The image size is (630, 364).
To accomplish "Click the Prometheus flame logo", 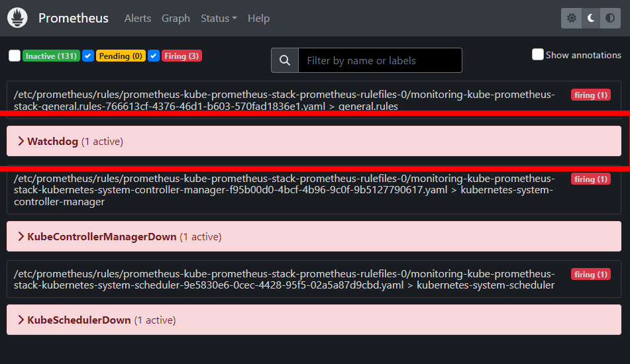I will pyautogui.click(x=17, y=18).
